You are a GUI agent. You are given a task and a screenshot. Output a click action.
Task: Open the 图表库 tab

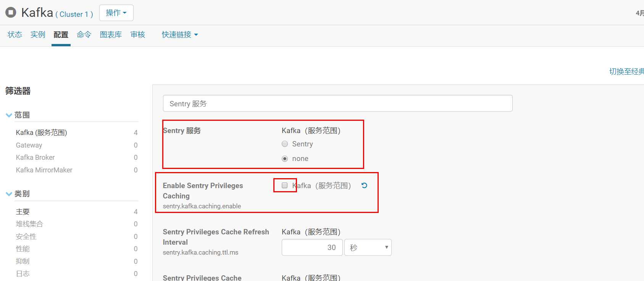point(111,35)
